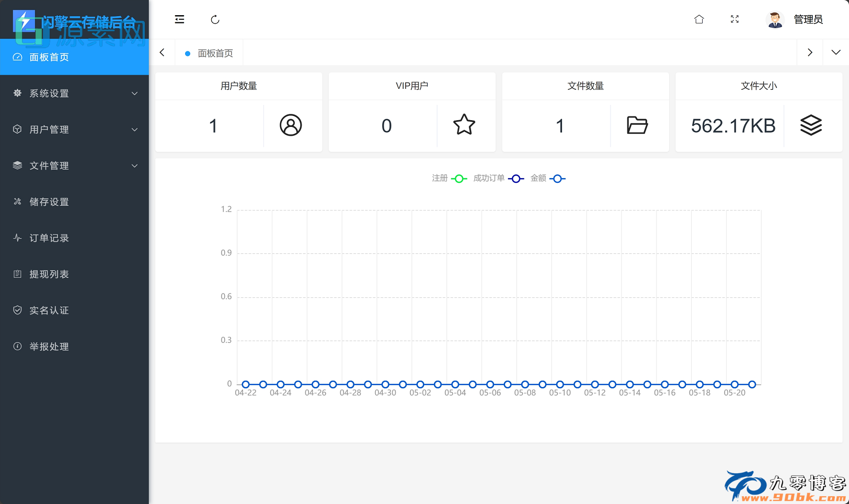Open 订单记录 in the sidebar

click(x=49, y=238)
